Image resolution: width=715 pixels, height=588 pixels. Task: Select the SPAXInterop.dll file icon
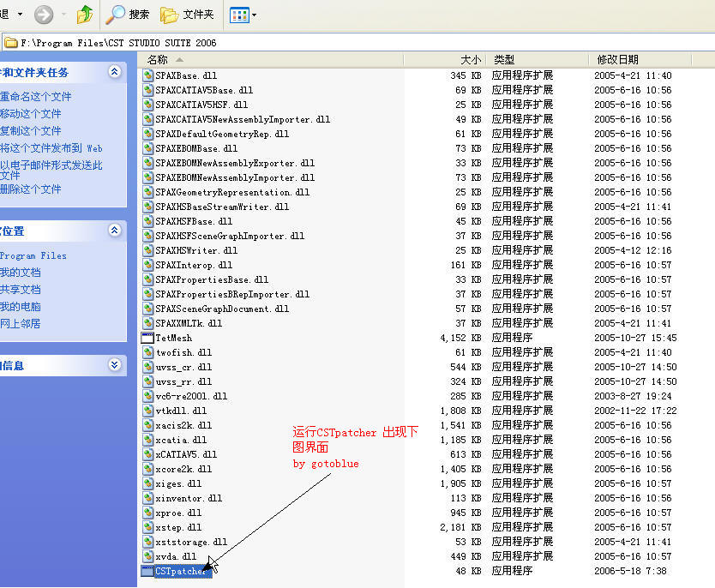[x=147, y=265]
